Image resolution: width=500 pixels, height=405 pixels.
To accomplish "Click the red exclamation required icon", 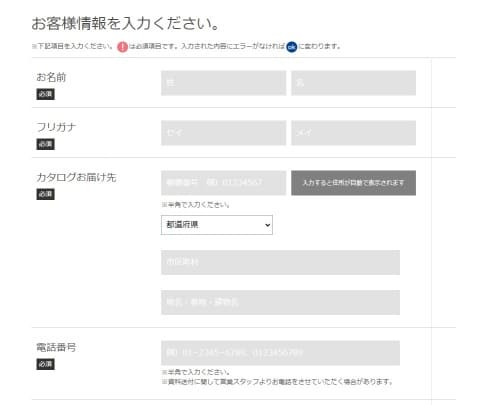I will click(122, 47).
